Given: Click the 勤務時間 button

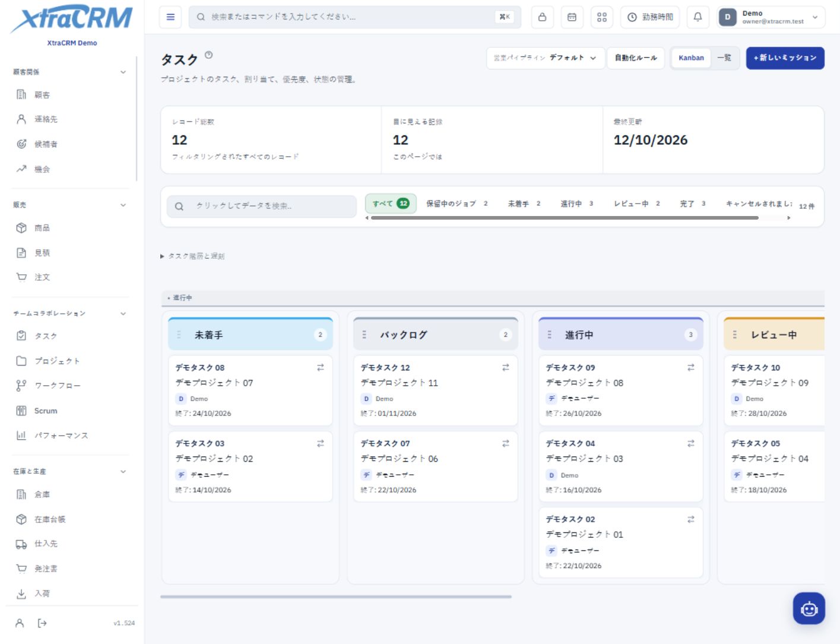Looking at the screenshot, I should (x=649, y=17).
